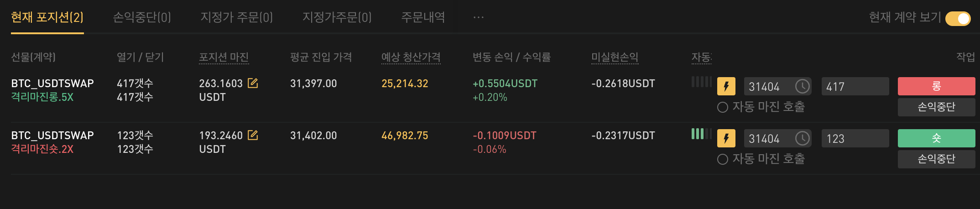Click lightning flash-close icon in short row
The width and height of the screenshot is (980, 209).
(726, 138)
